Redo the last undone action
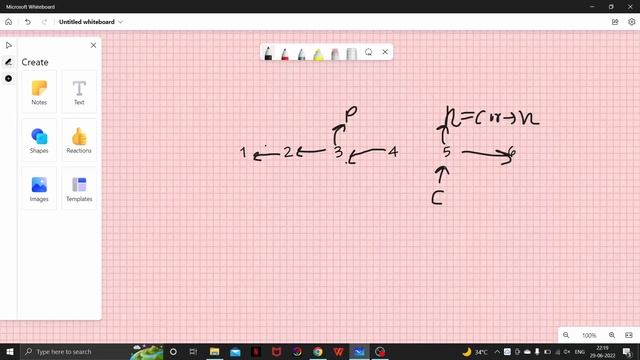The image size is (640, 360). click(x=44, y=22)
